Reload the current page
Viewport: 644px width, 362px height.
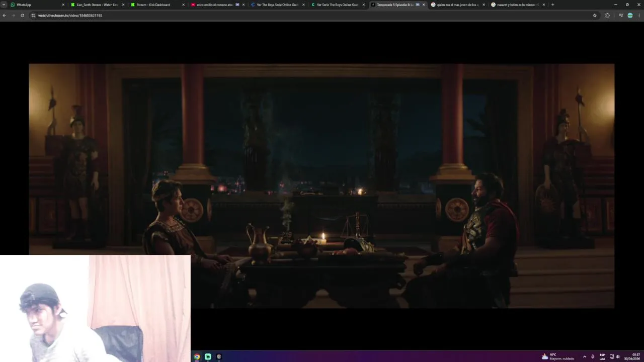(x=22, y=16)
